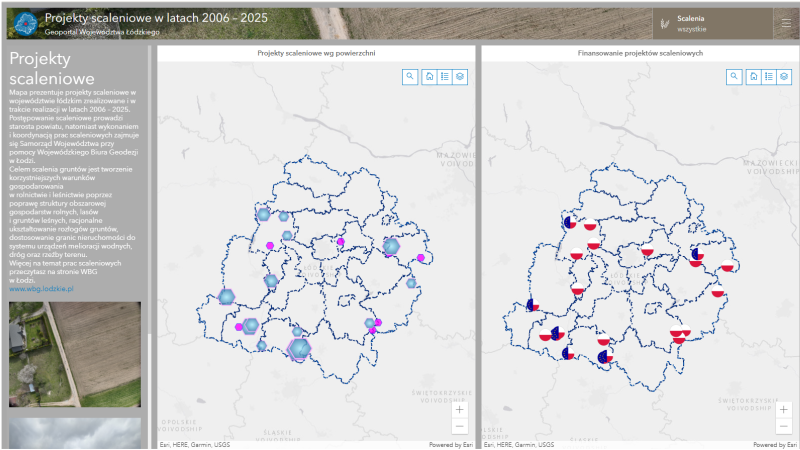
Task: Click Powered by Esri on left map
Action: pos(451,444)
